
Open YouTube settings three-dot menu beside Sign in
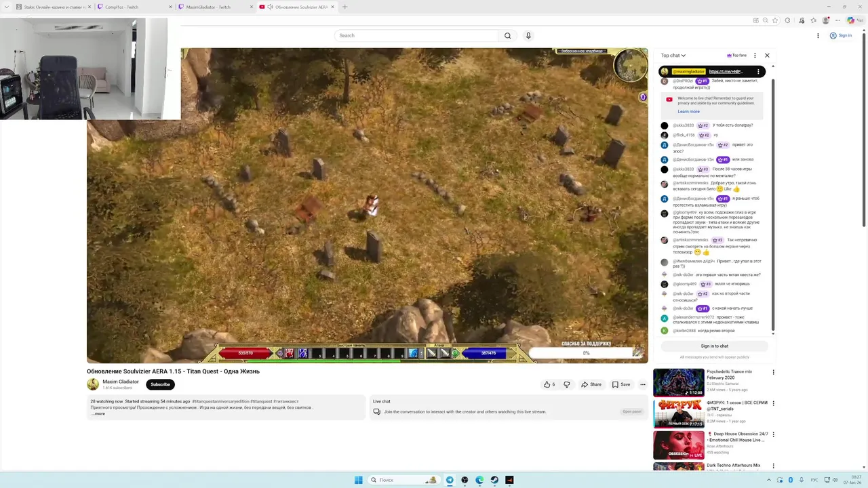[818, 35]
